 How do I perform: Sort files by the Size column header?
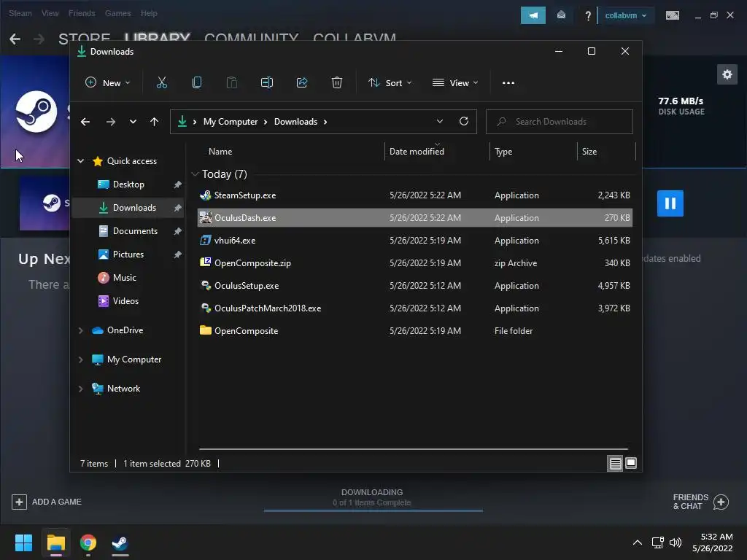click(x=589, y=152)
